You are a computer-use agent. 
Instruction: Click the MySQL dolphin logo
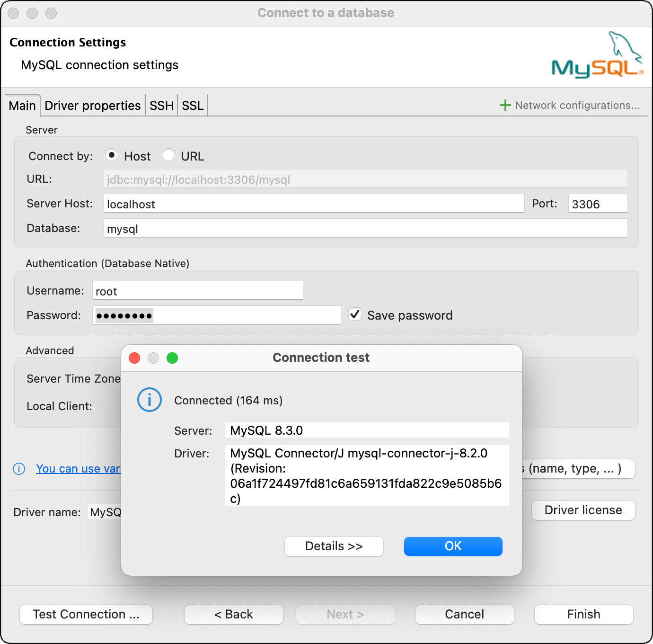tap(597, 55)
